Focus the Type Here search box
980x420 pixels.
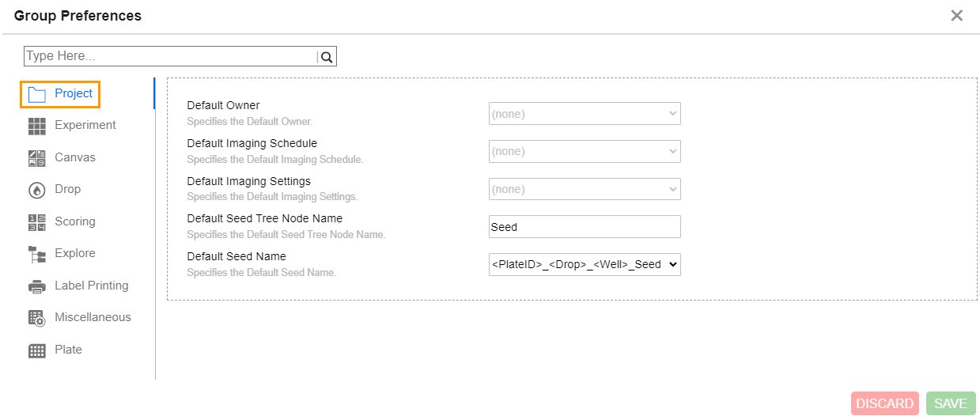170,56
